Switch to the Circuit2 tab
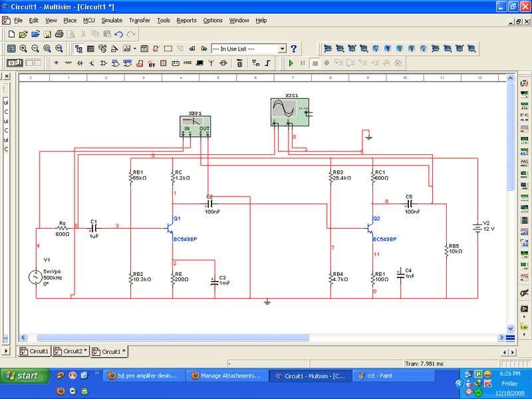532x399 pixels. (x=70, y=351)
